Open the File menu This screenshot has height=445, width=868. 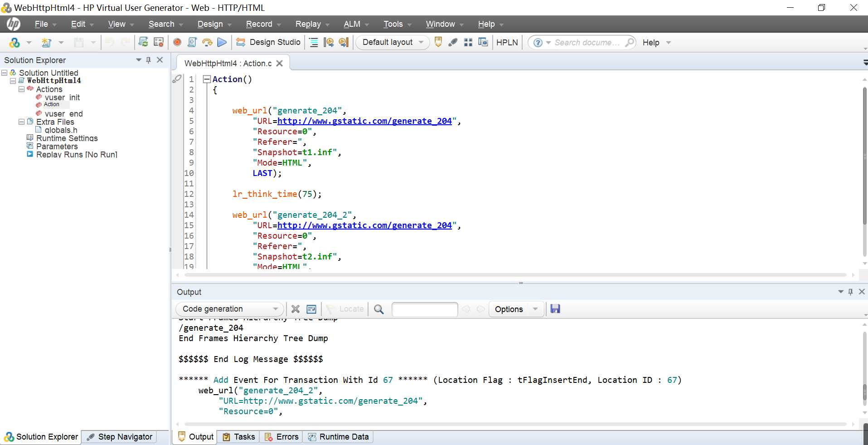tap(45, 24)
